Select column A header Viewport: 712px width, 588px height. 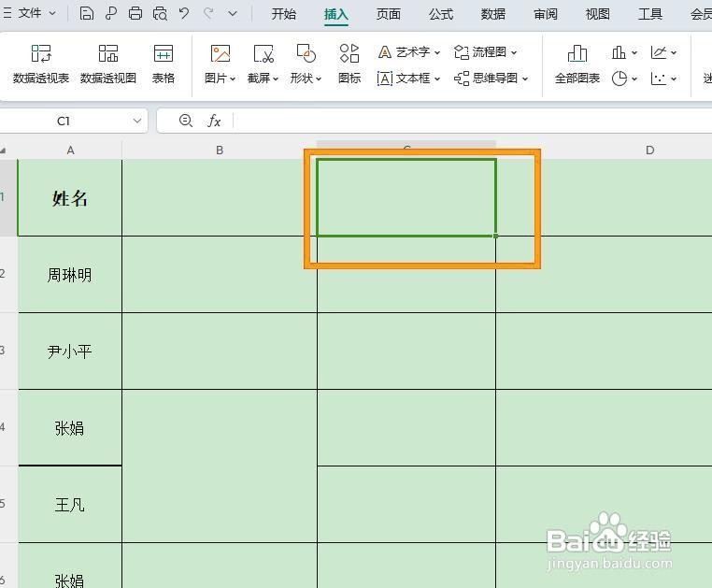coord(70,150)
